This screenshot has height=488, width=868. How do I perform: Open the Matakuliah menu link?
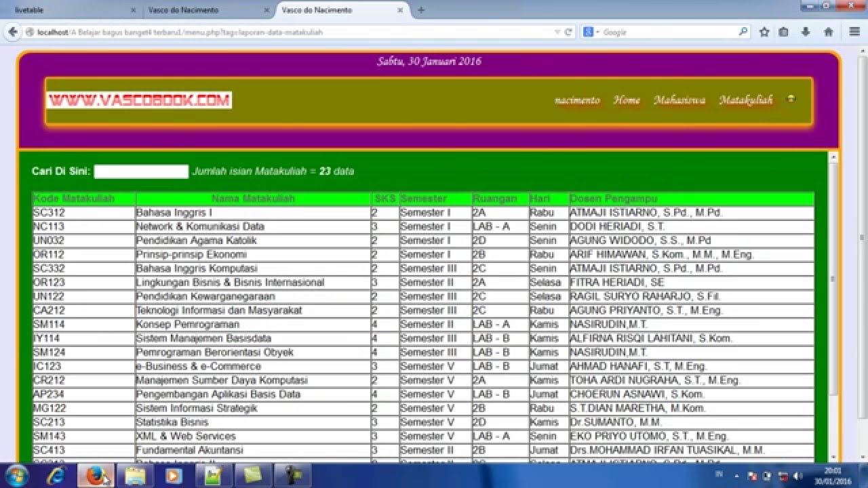pos(746,100)
